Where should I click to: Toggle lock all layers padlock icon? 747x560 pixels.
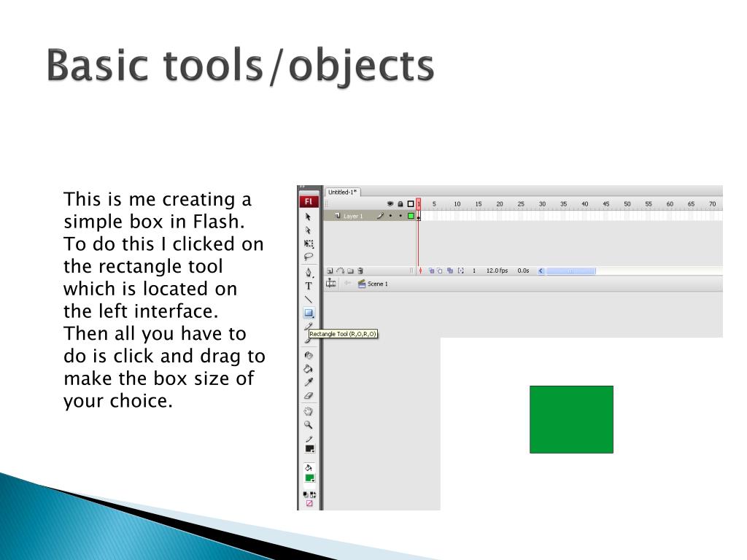(400, 204)
